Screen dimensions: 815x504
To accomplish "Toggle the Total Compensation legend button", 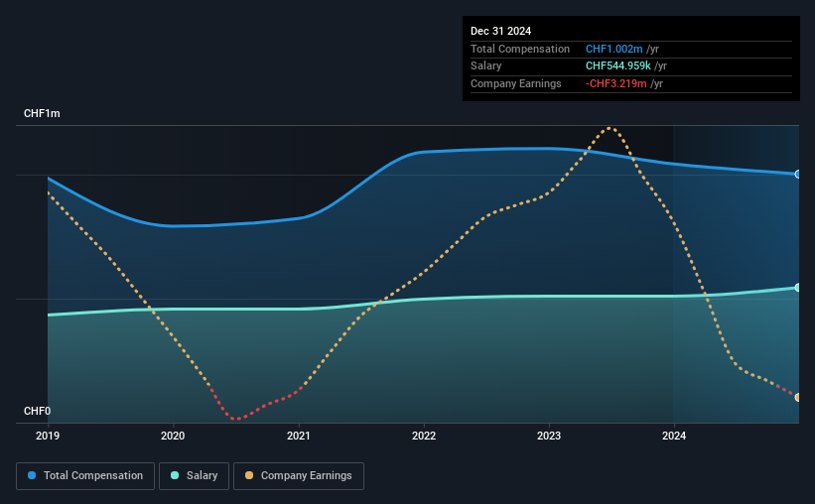I will tap(85, 476).
